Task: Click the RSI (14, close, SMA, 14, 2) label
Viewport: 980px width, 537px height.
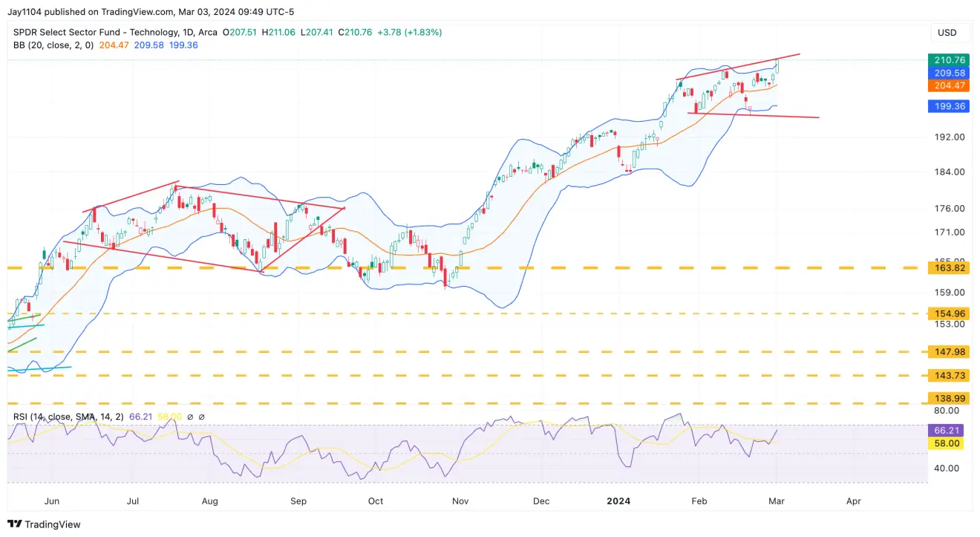Action: (x=69, y=417)
